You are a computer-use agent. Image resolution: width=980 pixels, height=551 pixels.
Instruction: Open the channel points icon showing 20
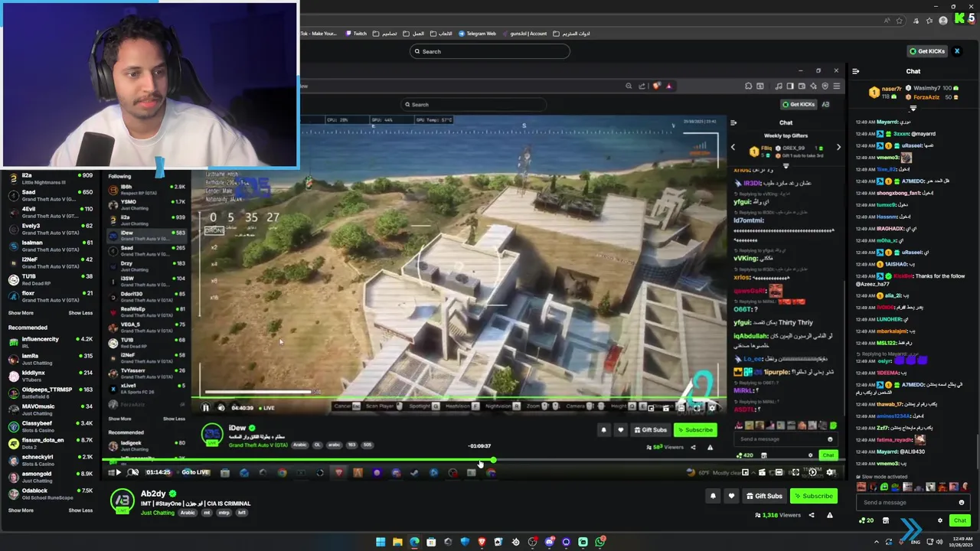tap(866, 520)
